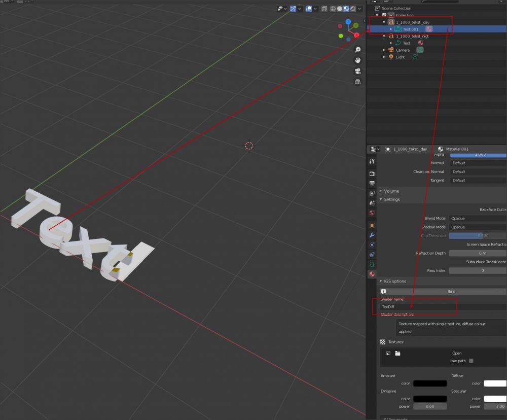Toggle camera view with the camera icon
This screenshot has width=507, height=420.
[358, 71]
